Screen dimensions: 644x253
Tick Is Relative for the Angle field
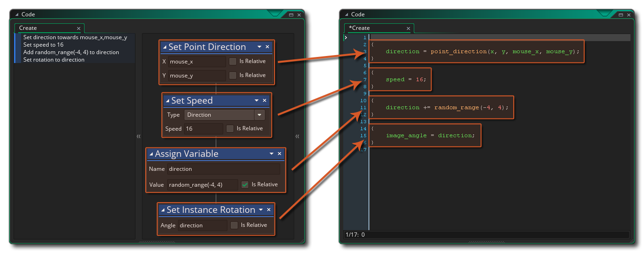coord(234,225)
